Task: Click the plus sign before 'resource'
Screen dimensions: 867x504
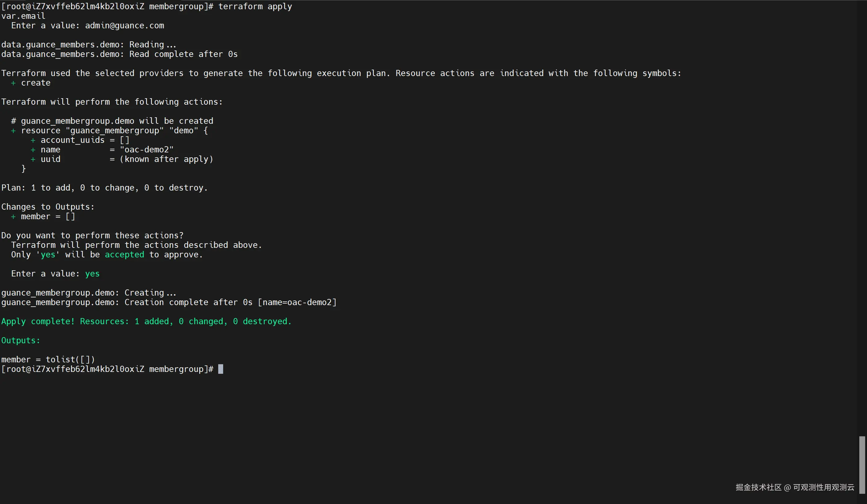Action: pyautogui.click(x=13, y=131)
